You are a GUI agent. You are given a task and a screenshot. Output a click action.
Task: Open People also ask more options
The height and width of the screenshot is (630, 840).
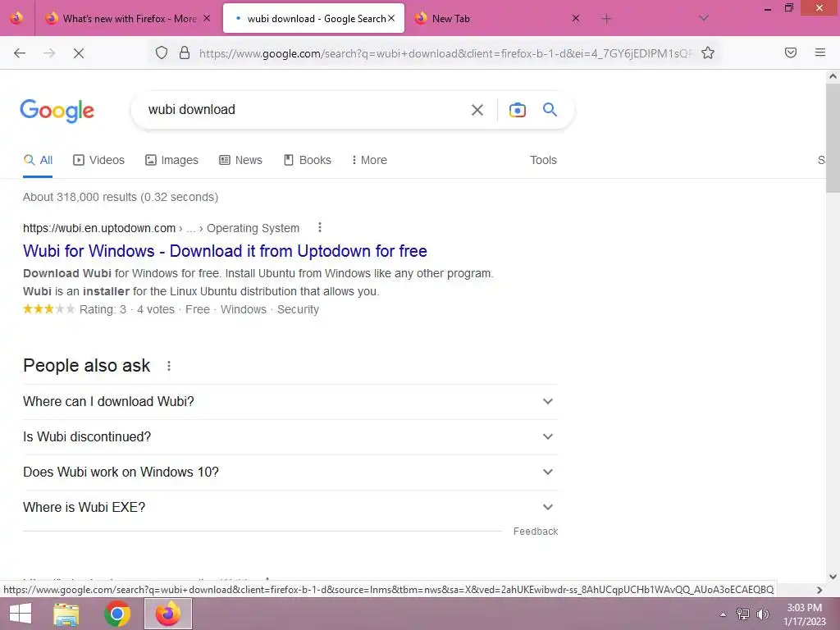click(169, 366)
